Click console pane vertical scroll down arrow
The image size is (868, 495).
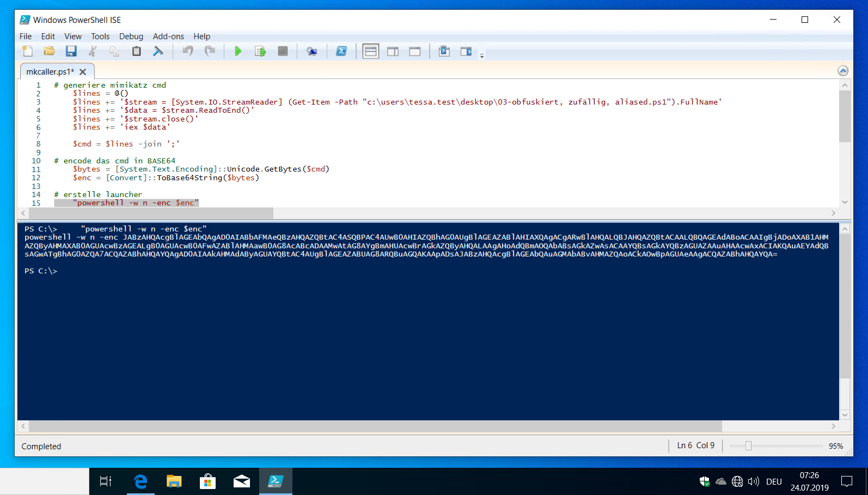pyautogui.click(x=845, y=415)
